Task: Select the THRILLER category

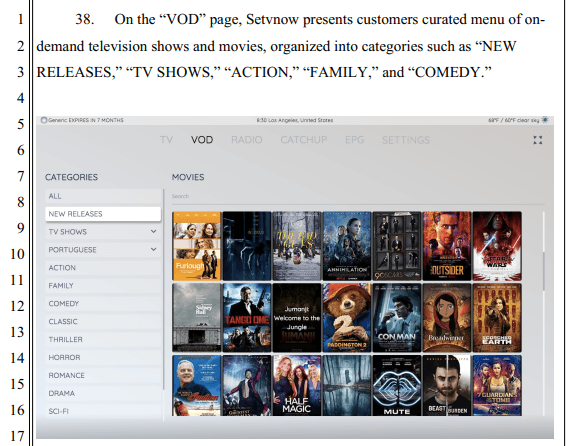Action: pyautogui.click(x=103, y=339)
